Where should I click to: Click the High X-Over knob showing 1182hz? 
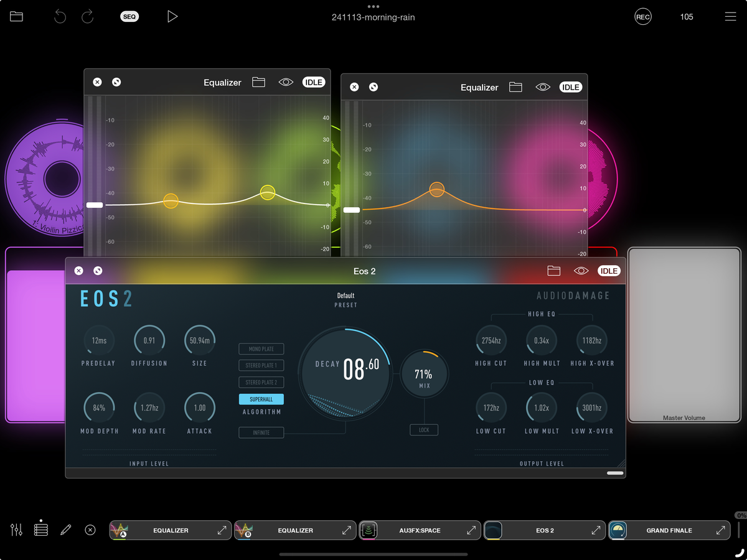[x=591, y=340]
